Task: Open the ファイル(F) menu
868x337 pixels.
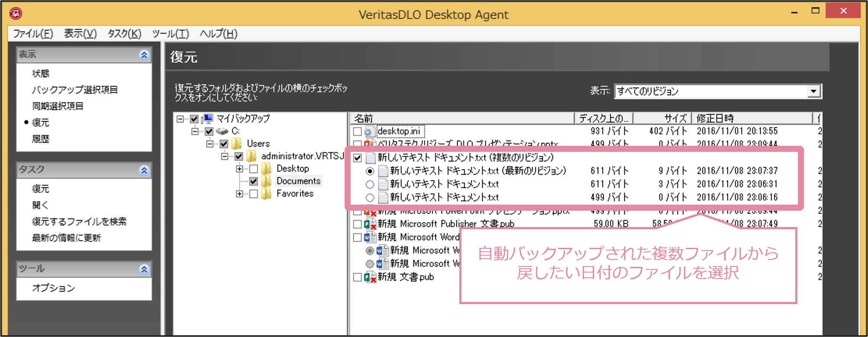Action: [x=33, y=34]
